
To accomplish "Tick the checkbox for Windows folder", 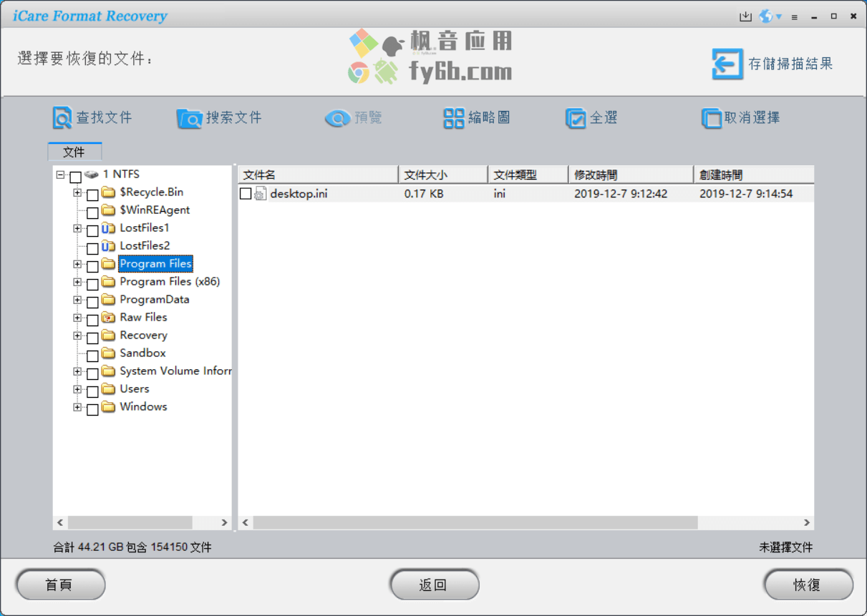I will 92,409.
